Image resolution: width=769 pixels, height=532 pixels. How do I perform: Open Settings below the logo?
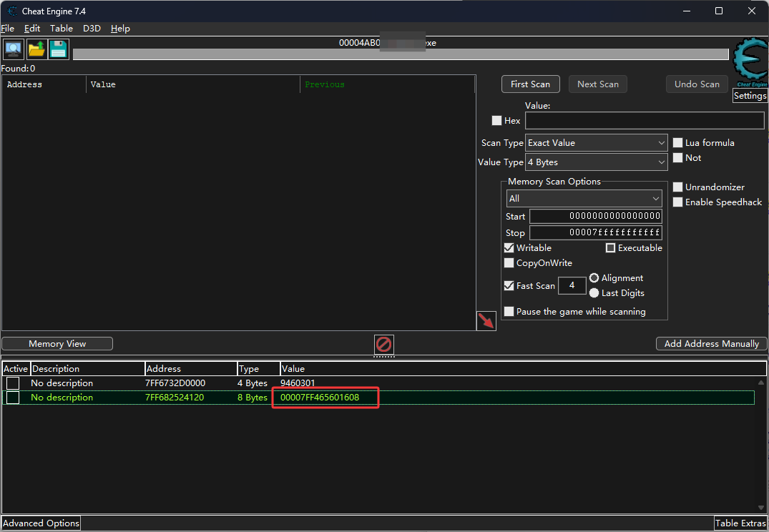750,96
